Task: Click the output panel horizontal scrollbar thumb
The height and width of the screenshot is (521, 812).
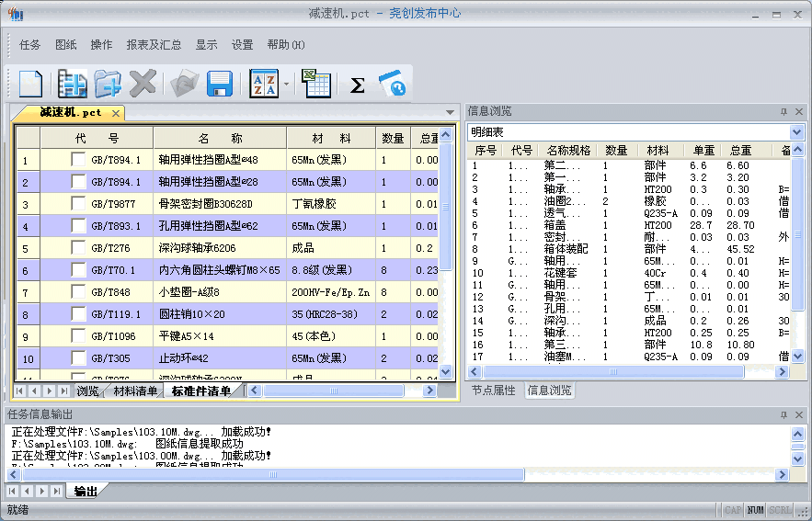Action: tap(273, 474)
